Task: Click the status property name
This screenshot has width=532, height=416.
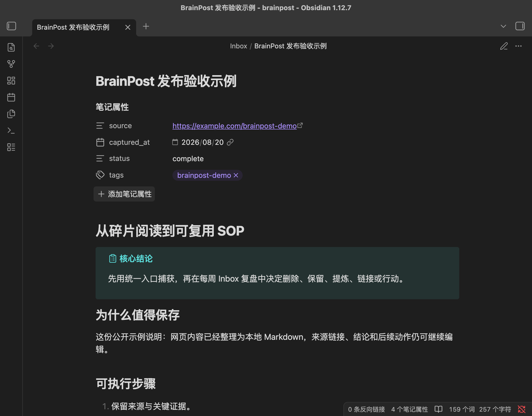Action: [x=119, y=159]
